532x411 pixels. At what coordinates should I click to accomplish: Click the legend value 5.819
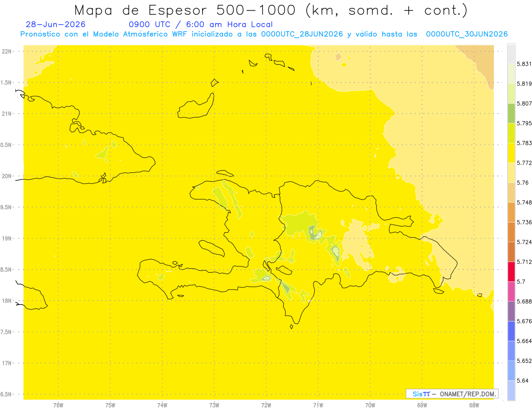coord(524,84)
